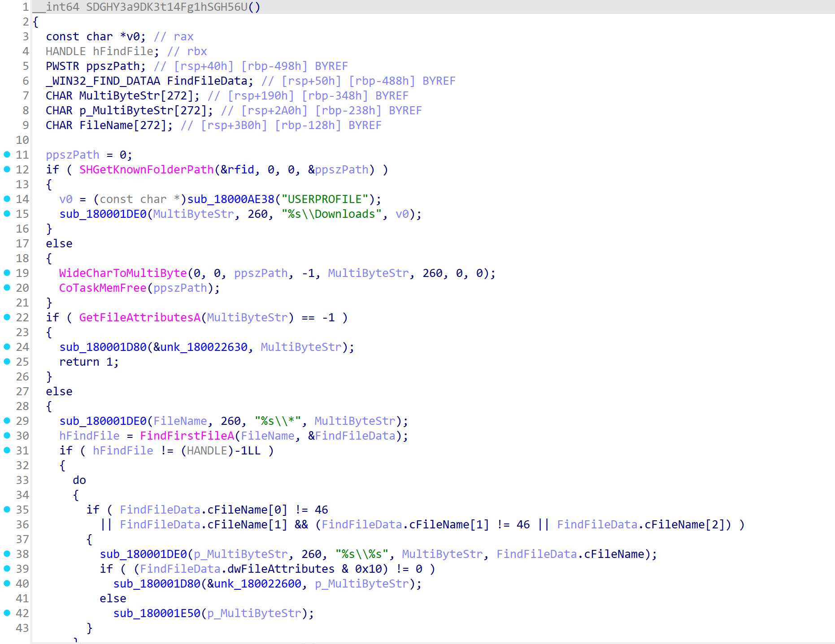The width and height of the screenshot is (835, 644).
Task: Select the "else" keyword on line 27
Action: point(59,392)
